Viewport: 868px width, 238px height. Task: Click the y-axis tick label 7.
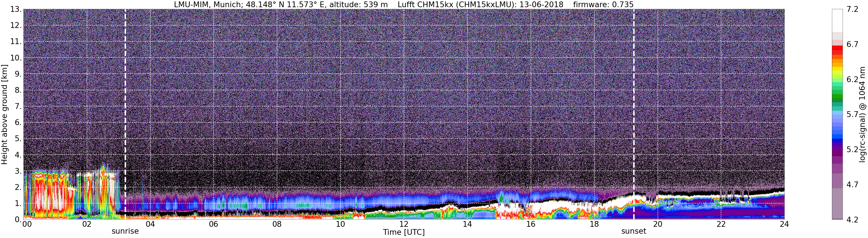pos(18,106)
